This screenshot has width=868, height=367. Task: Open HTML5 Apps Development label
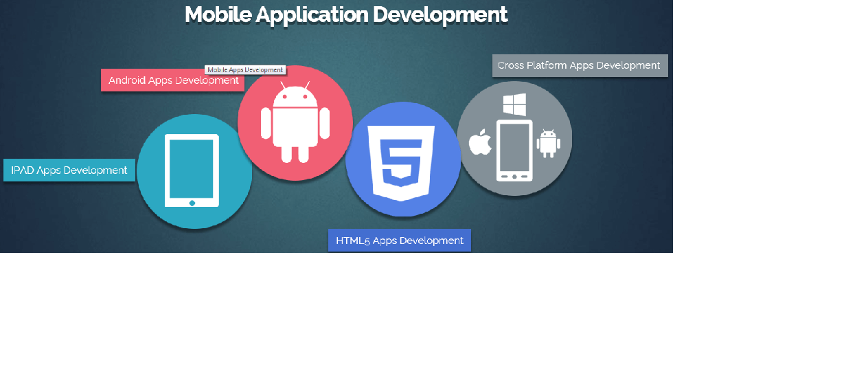[399, 241]
